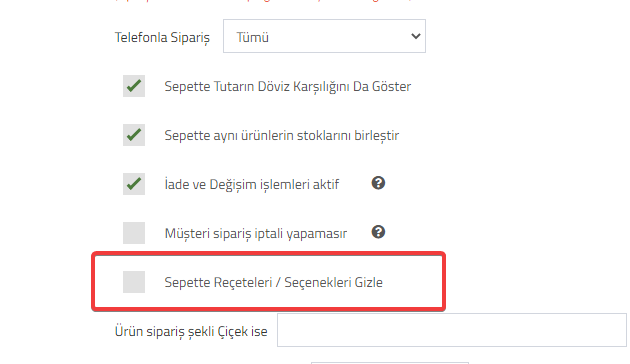Click the Ürün sipariş şekli Çiçek ise label
The height and width of the screenshot is (364, 630).
click(191, 332)
